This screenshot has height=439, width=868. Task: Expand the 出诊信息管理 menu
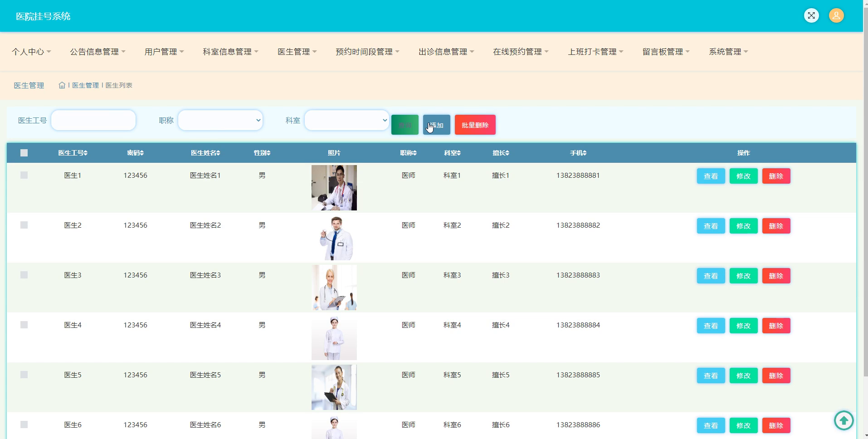tap(446, 52)
